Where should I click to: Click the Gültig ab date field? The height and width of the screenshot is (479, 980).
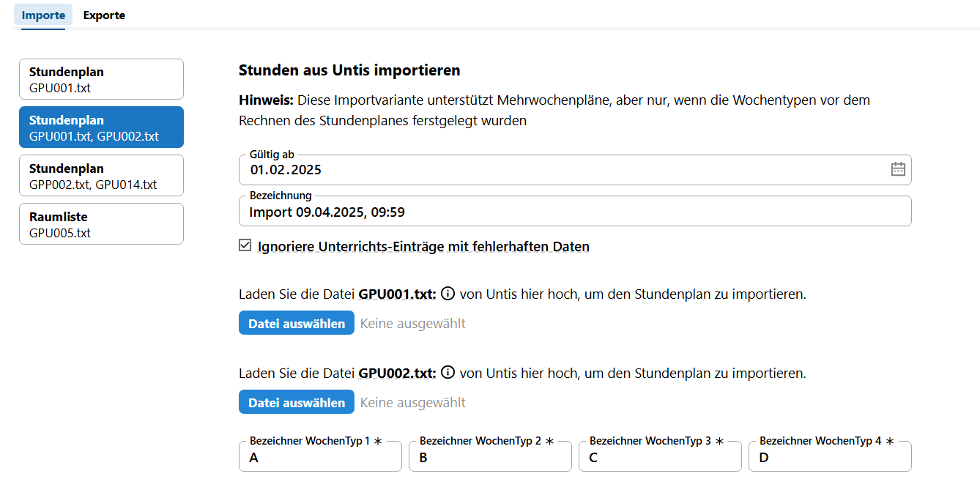(513, 169)
